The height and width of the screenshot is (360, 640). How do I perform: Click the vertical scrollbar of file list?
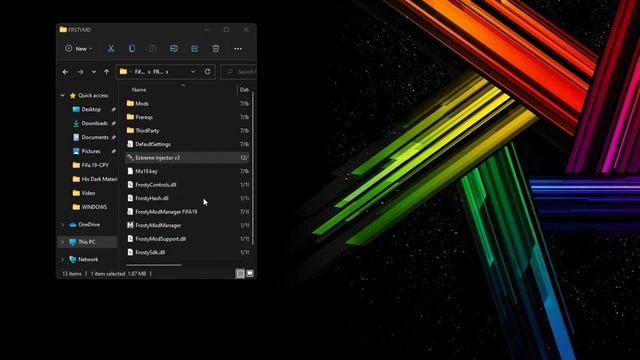[x=253, y=168]
